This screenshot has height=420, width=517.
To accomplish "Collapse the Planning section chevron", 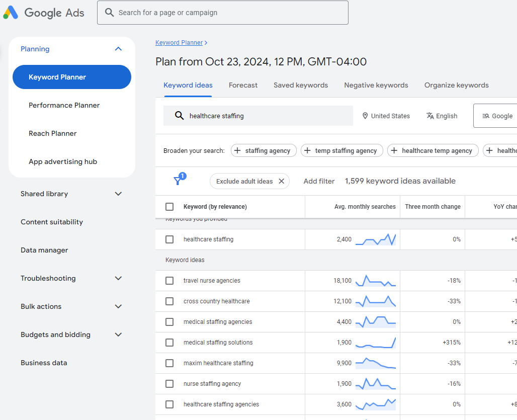I will click(118, 49).
